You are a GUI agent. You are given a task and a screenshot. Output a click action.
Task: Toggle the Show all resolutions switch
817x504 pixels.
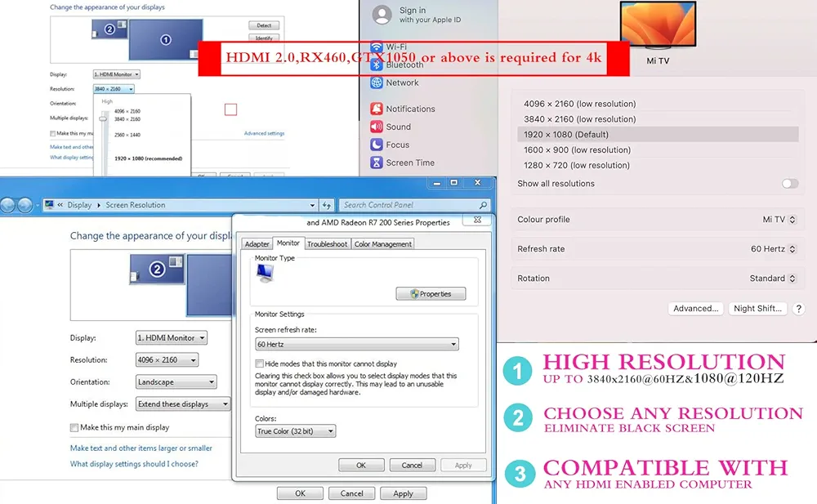(x=789, y=184)
